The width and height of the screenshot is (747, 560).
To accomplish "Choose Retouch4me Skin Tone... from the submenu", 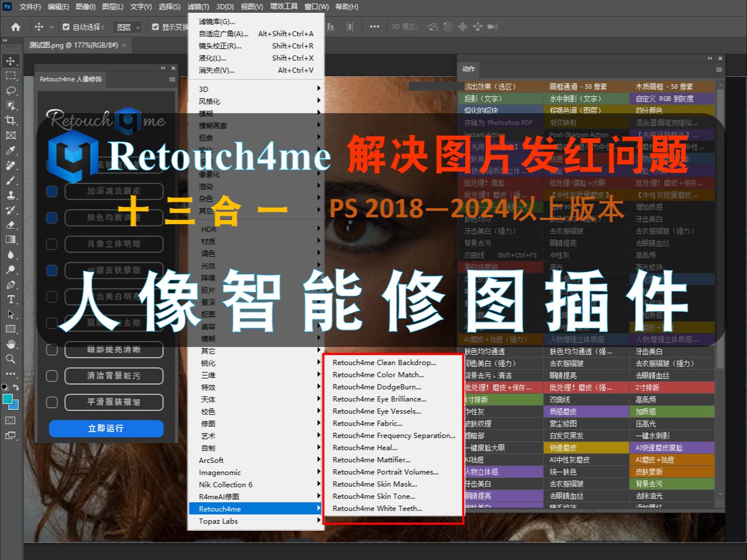I will [x=394, y=496].
